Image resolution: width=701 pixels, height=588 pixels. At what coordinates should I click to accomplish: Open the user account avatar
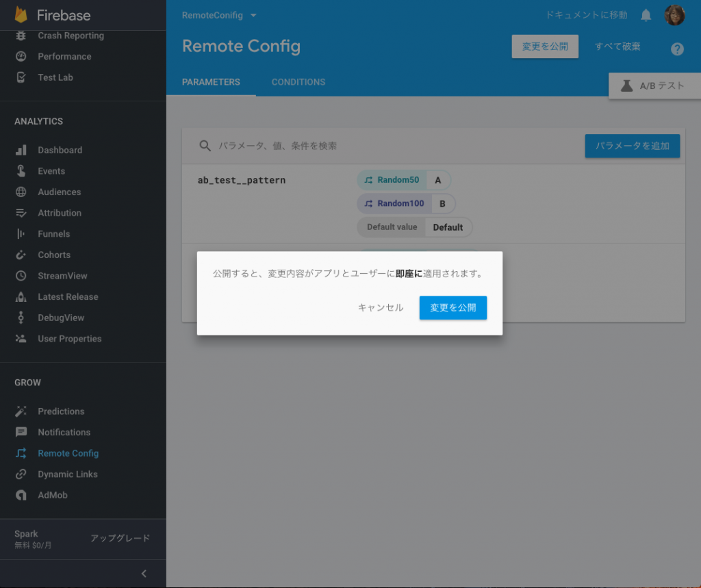coord(674,15)
